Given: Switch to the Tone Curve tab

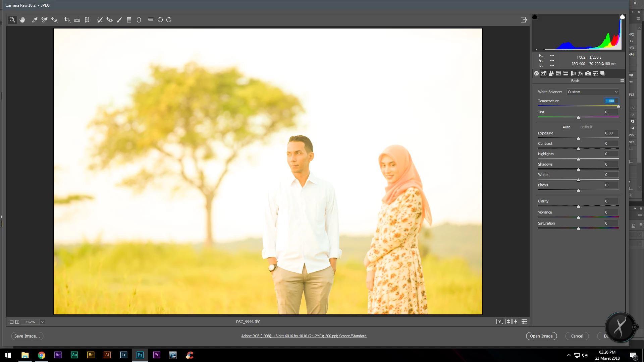Looking at the screenshot, I should click(x=544, y=73).
